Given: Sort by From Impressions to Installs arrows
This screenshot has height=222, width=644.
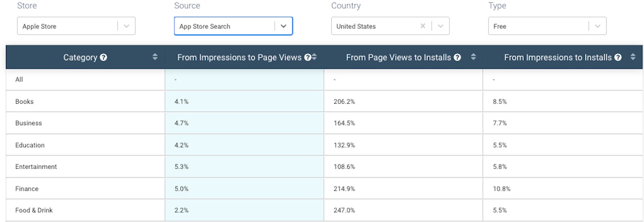Looking at the screenshot, I should (x=633, y=57).
